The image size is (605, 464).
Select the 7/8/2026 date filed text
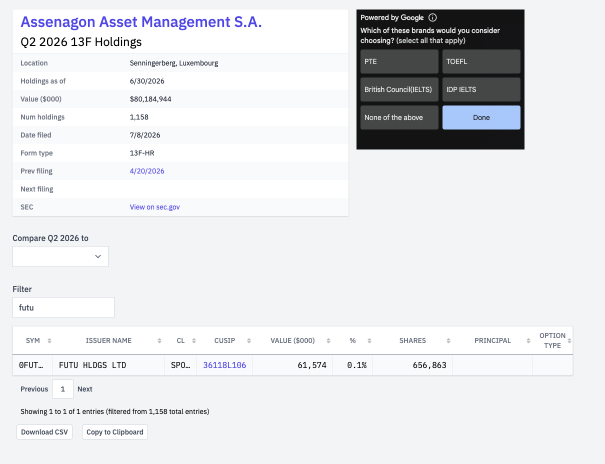(145, 135)
